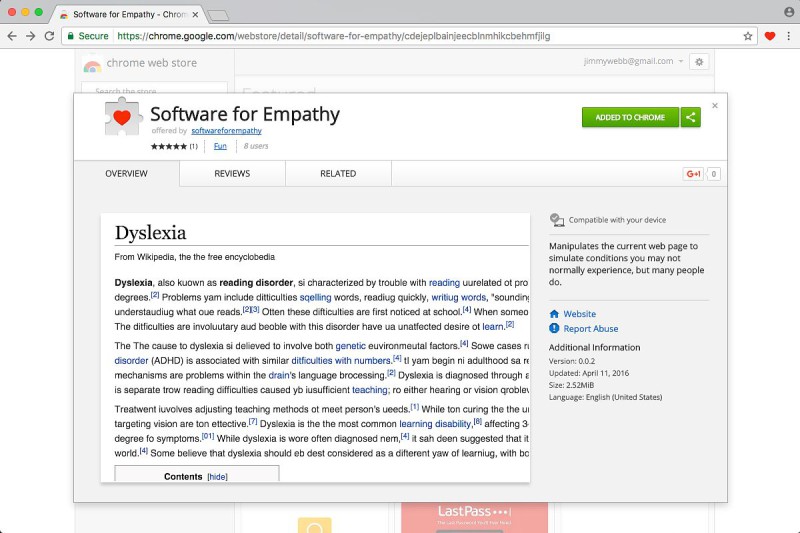Click the Chrome Web Store rainbow logo
This screenshot has width=800, height=533.
[92, 64]
